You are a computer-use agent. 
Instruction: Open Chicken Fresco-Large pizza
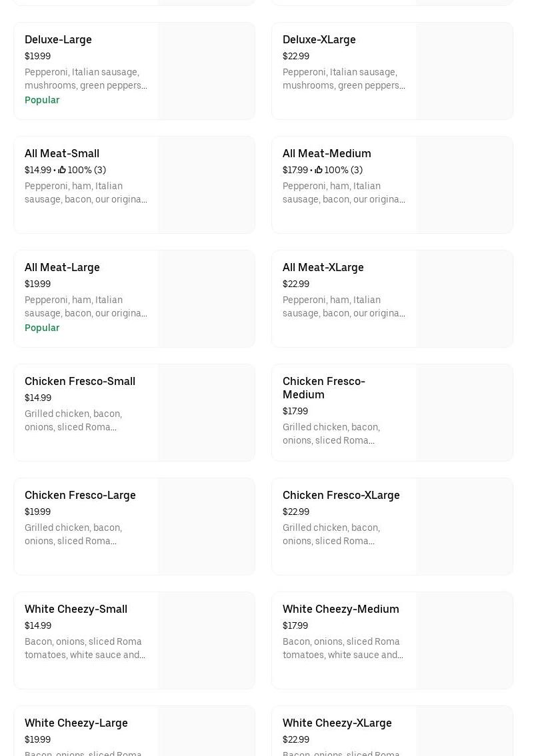(80, 496)
